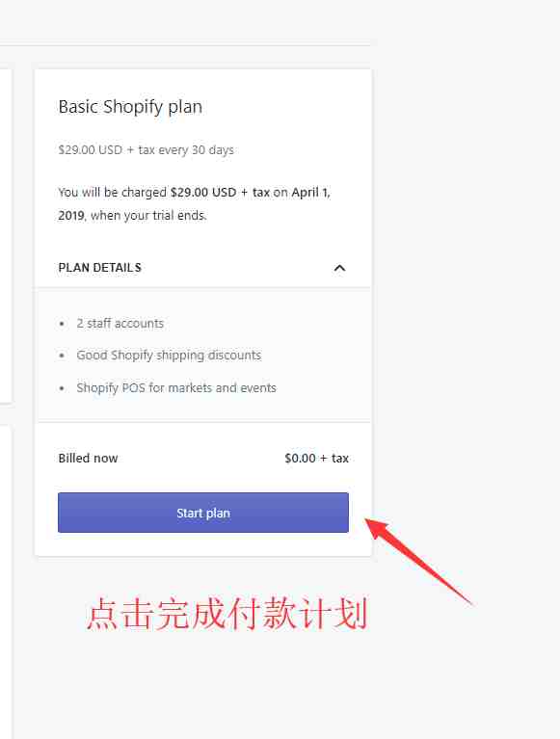Click the $29.00 USD every 30 days subtitle
The width and height of the screenshot is (560, 739).
[147, 150]
